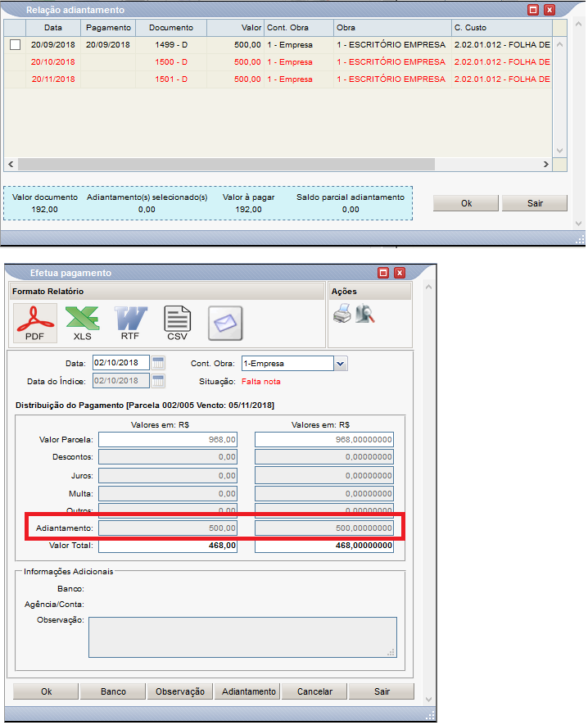
Task: Click grid vertical scroll up arrow
Action: [560, 45]
